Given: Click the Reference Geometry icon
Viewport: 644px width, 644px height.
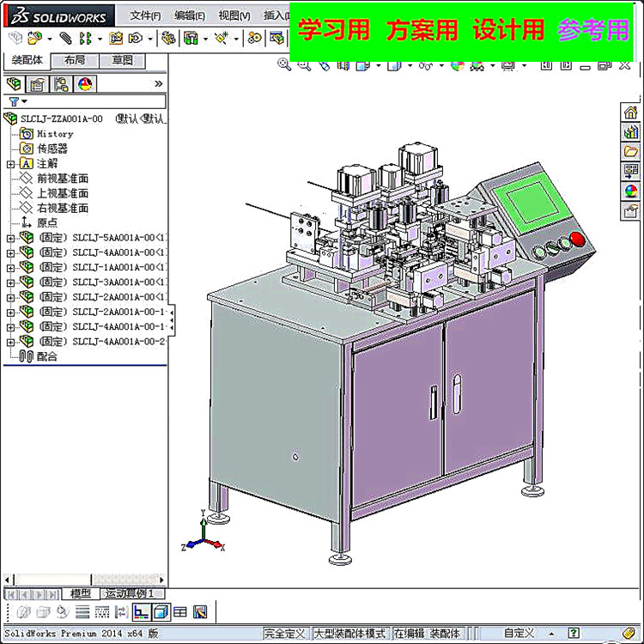Looking at the screenshot, I should pos(222,38).
